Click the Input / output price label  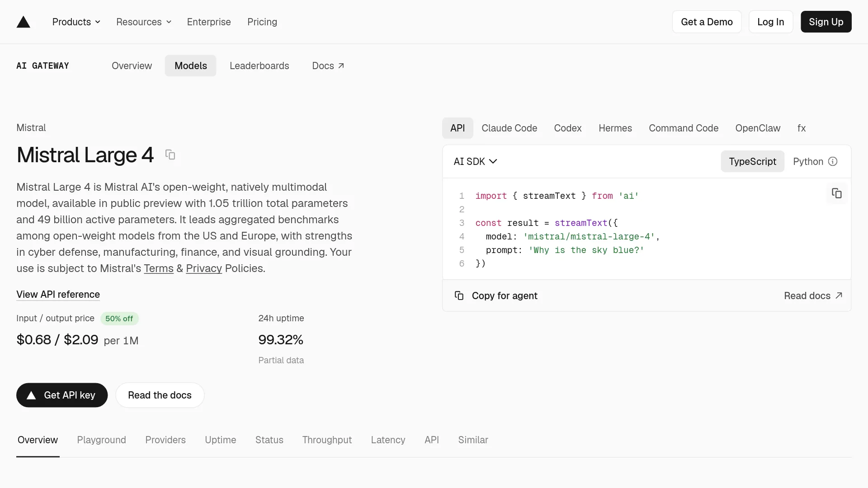55,318
